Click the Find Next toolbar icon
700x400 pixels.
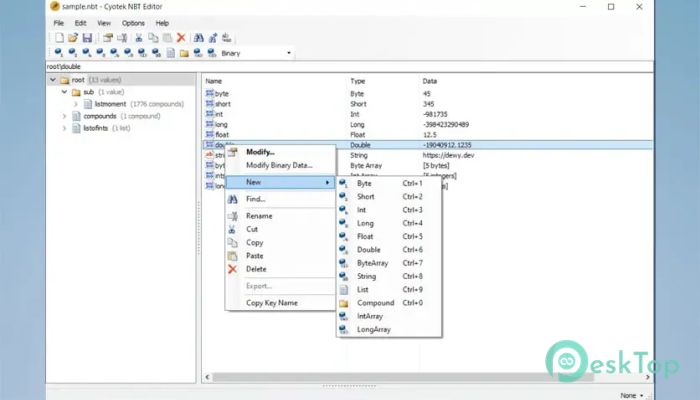(213, 38)
